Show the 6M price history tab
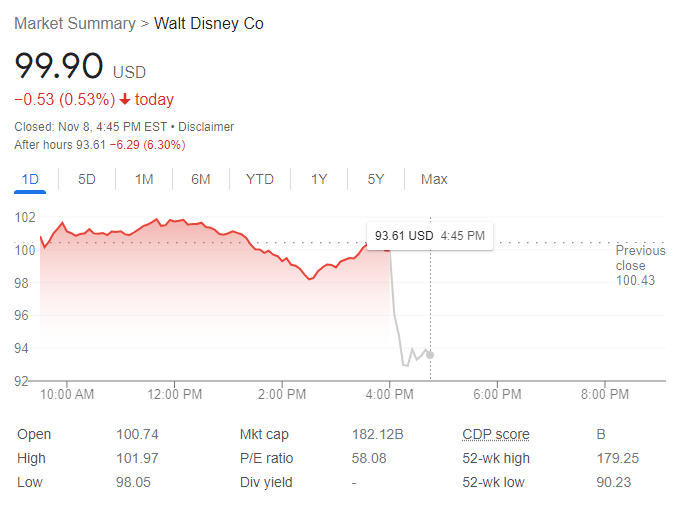Image resolution: width=688 pixels, height=507 pixels. coord(201,179)
